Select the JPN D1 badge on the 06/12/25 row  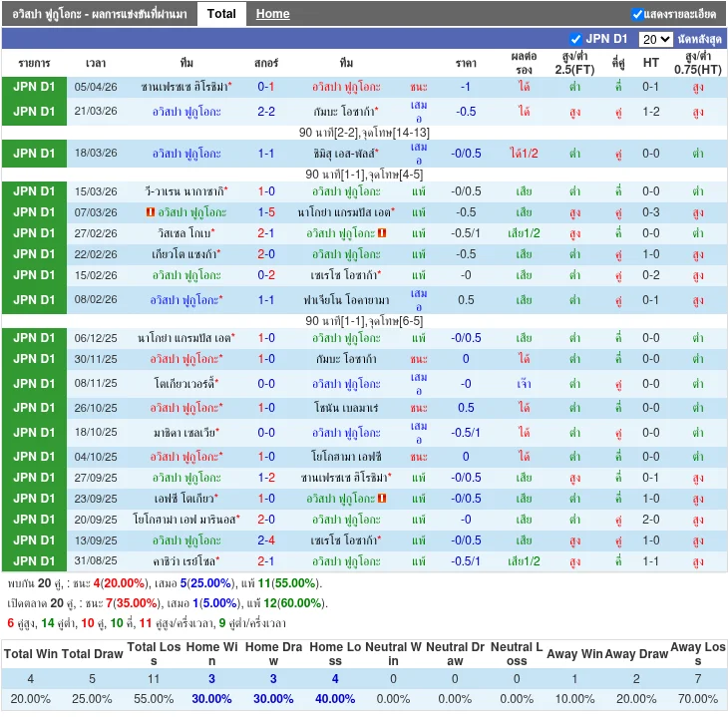point(34,338)
